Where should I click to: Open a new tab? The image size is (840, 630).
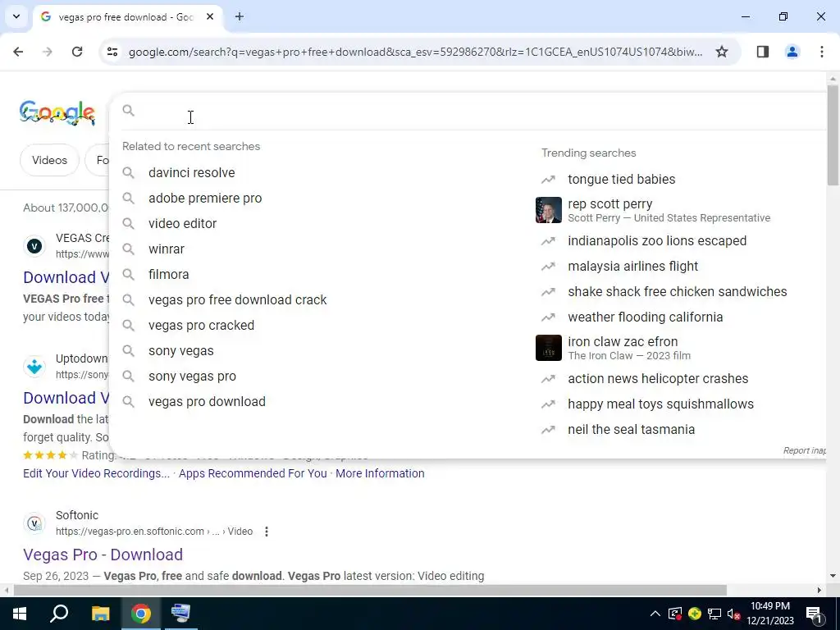(240, 17)
